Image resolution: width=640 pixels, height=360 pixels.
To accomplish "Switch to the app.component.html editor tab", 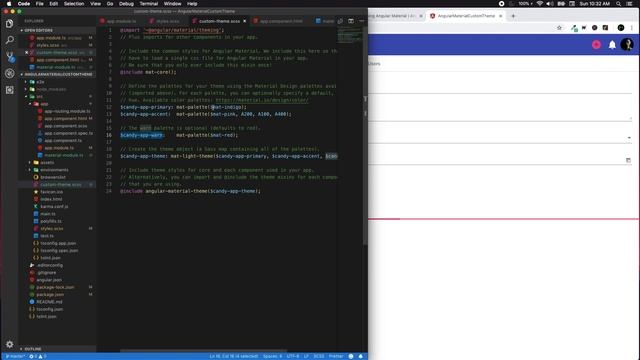I will click(281, 21).
